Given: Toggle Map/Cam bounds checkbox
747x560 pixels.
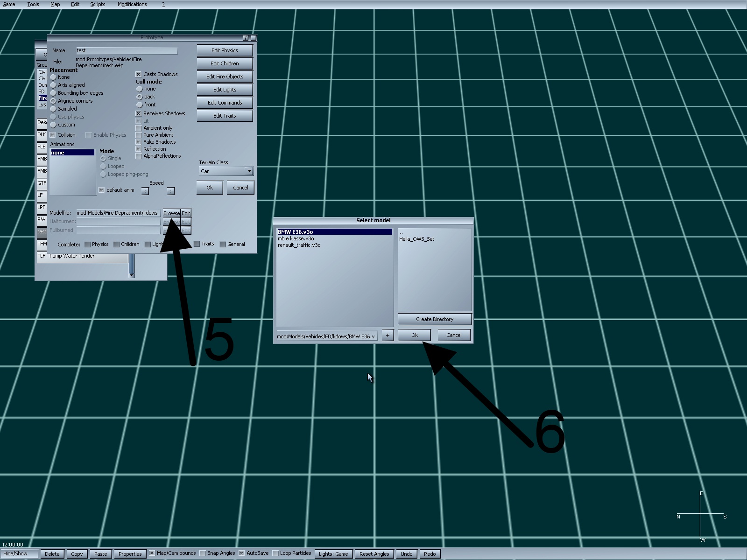Looking at the screenshot, I should click(152, 553).
